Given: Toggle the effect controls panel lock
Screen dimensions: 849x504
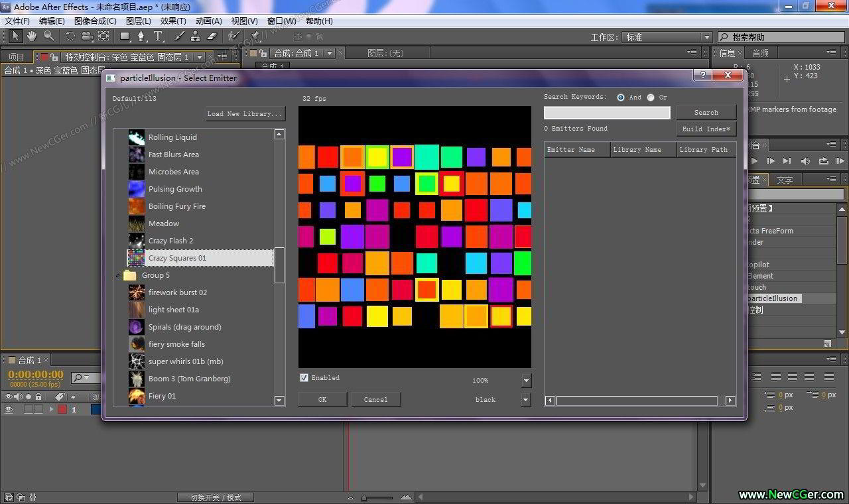Looking at the screenshot, I should pyautogui.click(x=56, y=57).
